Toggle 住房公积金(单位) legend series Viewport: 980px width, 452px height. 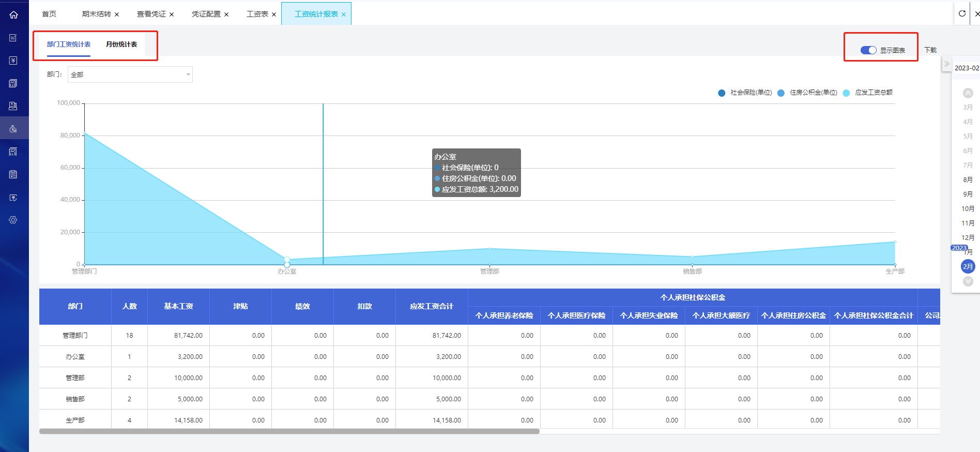click(x=807, y=93)
